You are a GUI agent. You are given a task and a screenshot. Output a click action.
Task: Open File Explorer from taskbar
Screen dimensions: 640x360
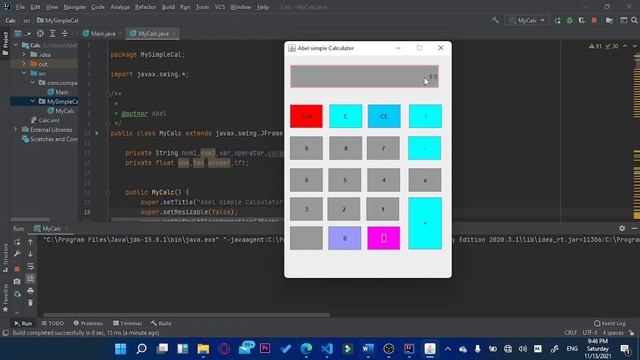(x=203, y=349)
